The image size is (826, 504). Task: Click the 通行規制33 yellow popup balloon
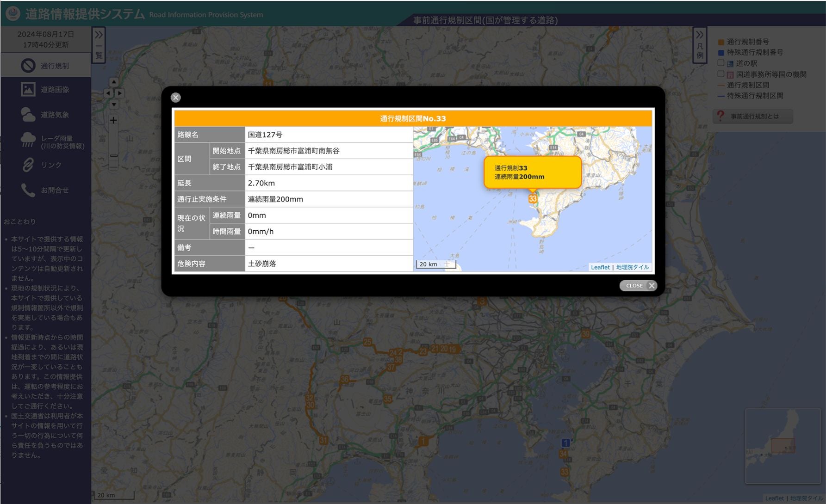533,172
